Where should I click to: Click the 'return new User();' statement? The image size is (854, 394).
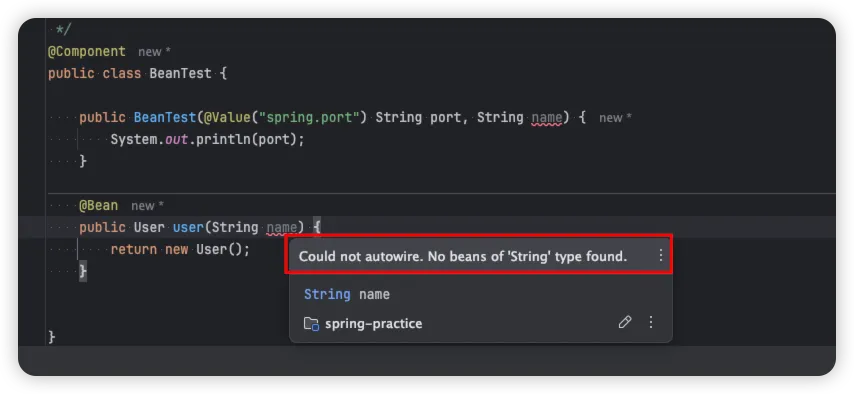pyautogui.click(x=180, y=250)
